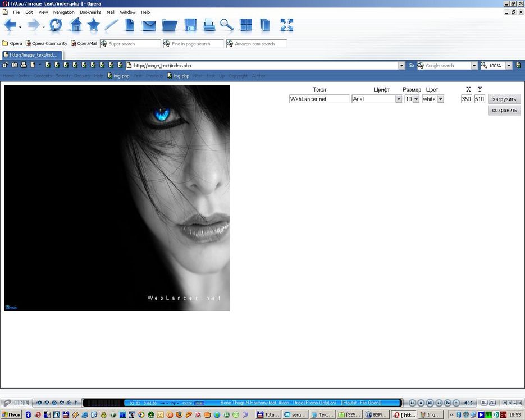Create a new page with document icon
This screenshot has width=525, height=420.
pos(130,25)
